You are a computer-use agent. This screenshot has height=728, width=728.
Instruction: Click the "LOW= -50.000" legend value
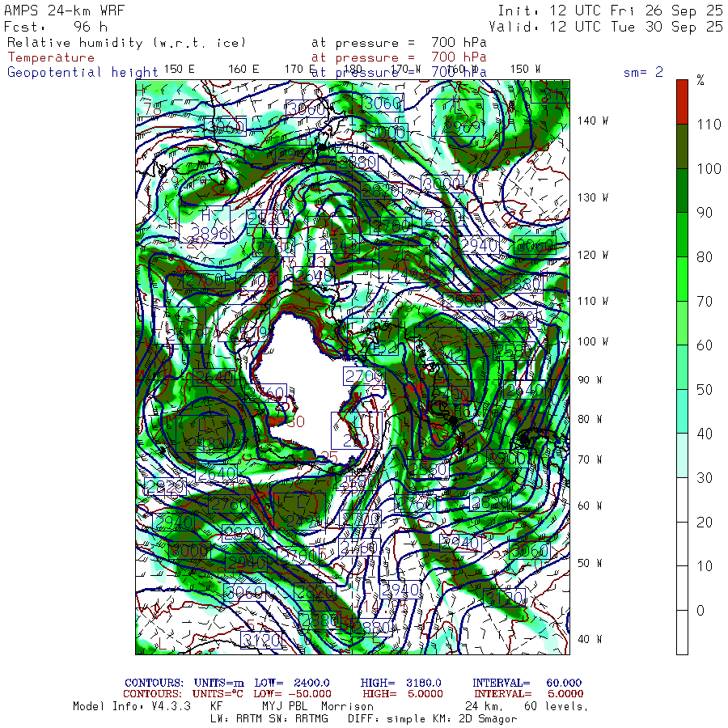[x=292, y=694]
